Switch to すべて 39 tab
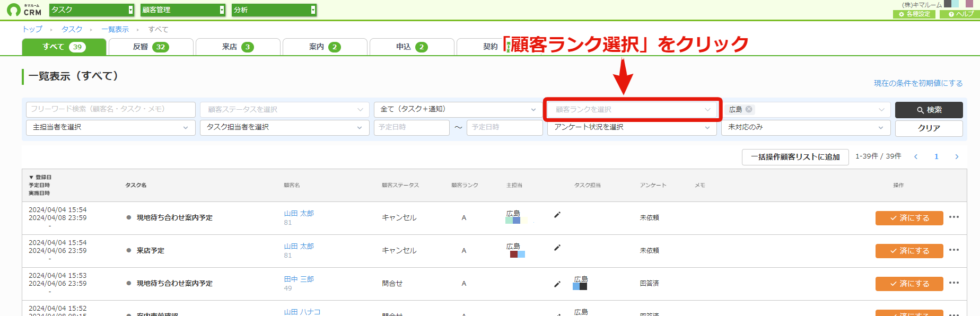 coord(64,47)
